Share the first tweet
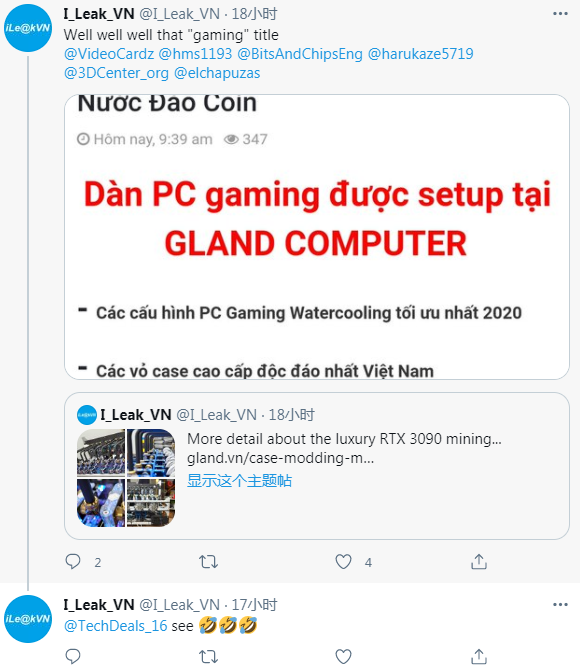580x669 pixels. tap(479, 561)
